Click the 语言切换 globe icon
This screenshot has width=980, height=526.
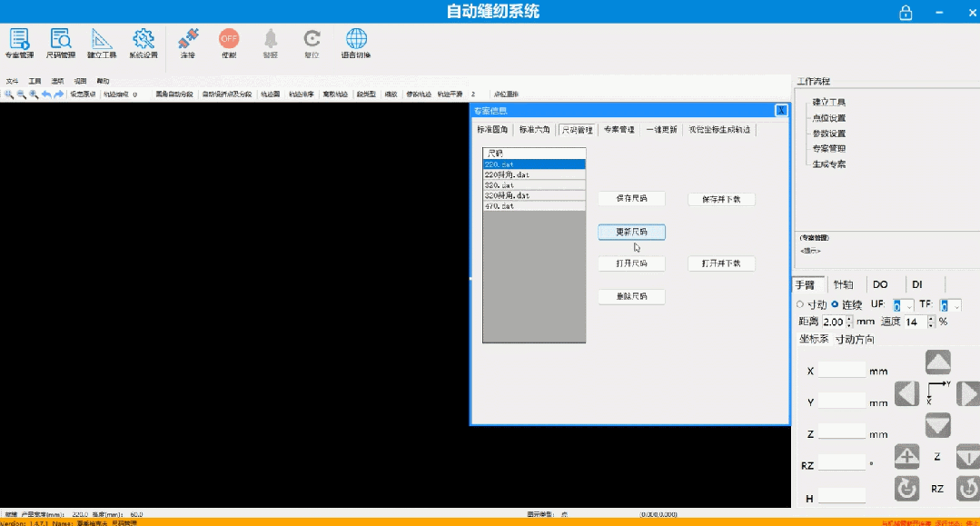tap(356, 43)
